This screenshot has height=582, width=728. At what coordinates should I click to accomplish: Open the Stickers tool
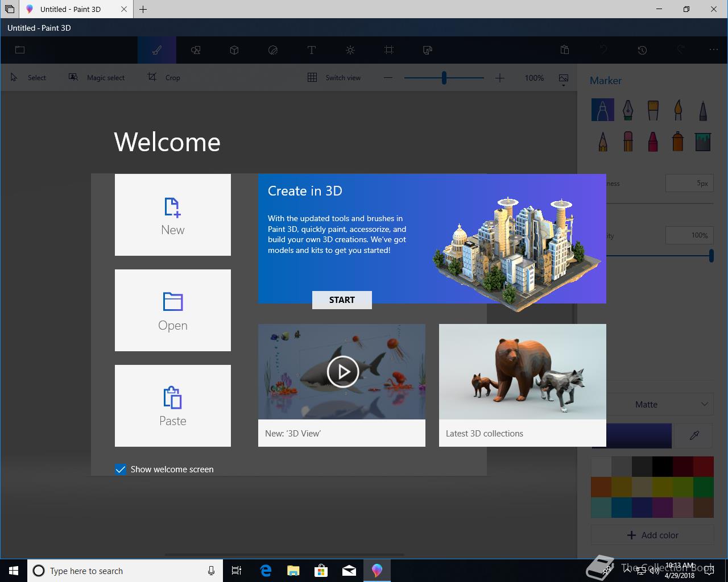273,50
